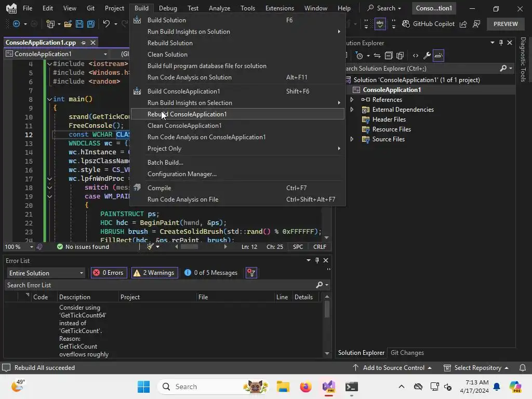This screenshot has height=399, width=532.
Task: Open the Project Only submenu
Action: (237, 149)
